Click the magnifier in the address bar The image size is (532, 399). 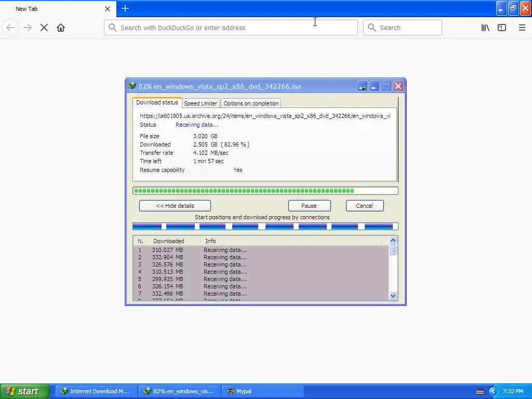pos(113,28)
